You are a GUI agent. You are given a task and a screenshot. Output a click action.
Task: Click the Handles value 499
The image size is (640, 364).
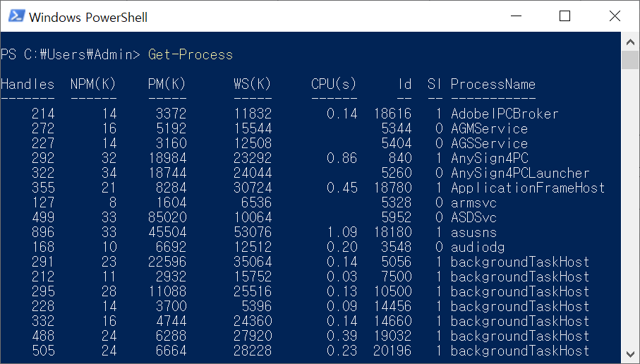[x=43, y=217]
